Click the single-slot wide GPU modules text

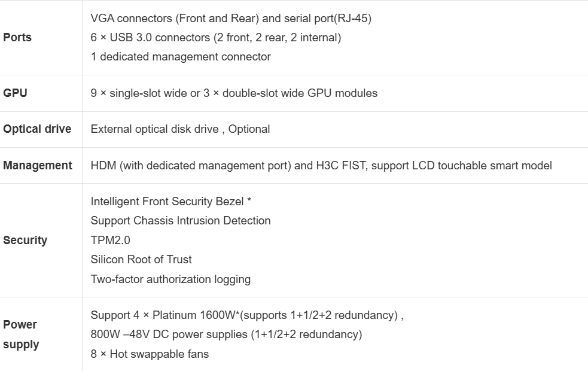(x=234, y=93)
